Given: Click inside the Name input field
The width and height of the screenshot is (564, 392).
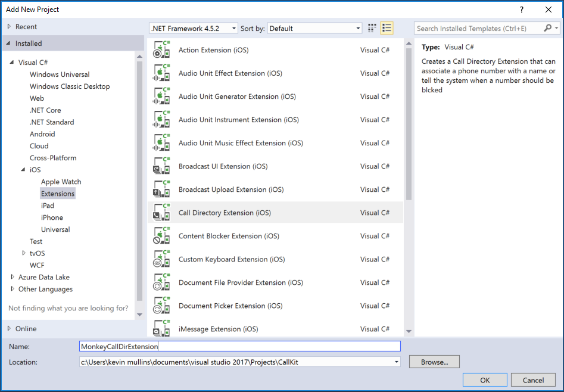Looking at the screenshot, I should (238, 346).
